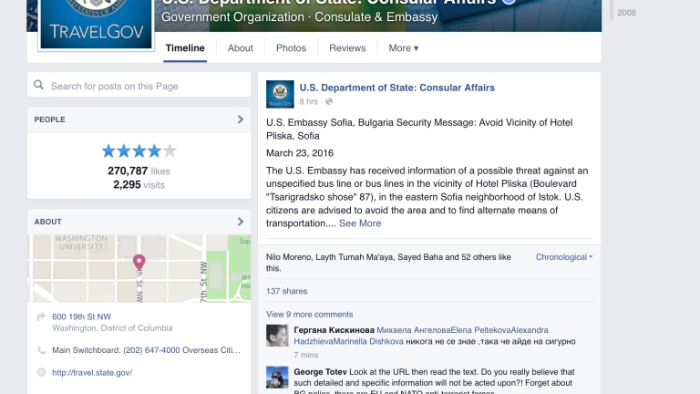Screen dimensions: 700x394
Task: Switch to the Photos tab
Action: (291, 48)
